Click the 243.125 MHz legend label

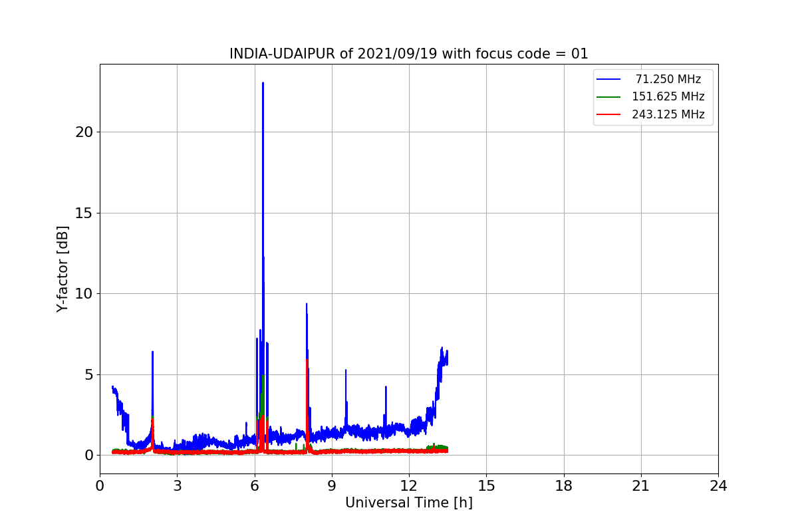click(x=668, y=114)
